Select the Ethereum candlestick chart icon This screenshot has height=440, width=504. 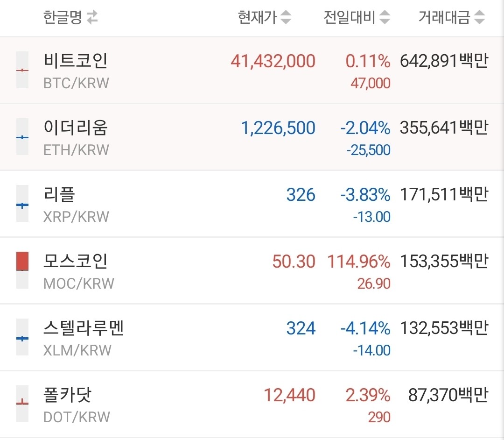pyautogui.click(x=22, y=136)
